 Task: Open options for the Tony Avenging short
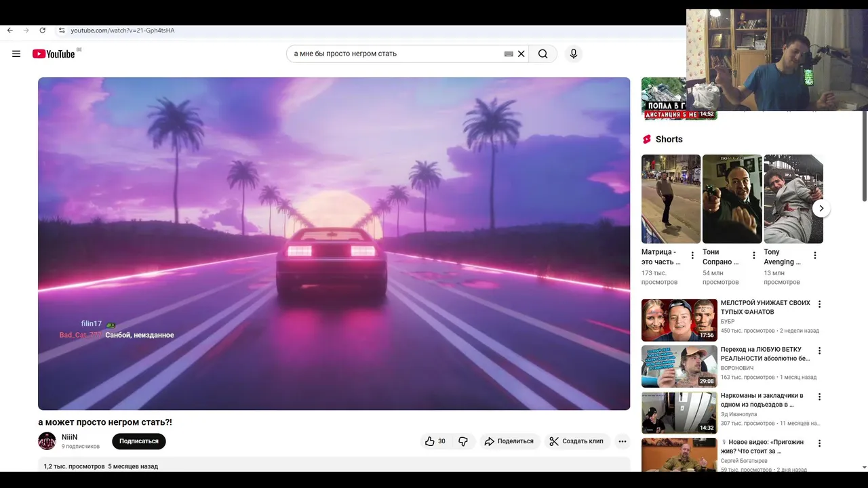tap(815, 256)
